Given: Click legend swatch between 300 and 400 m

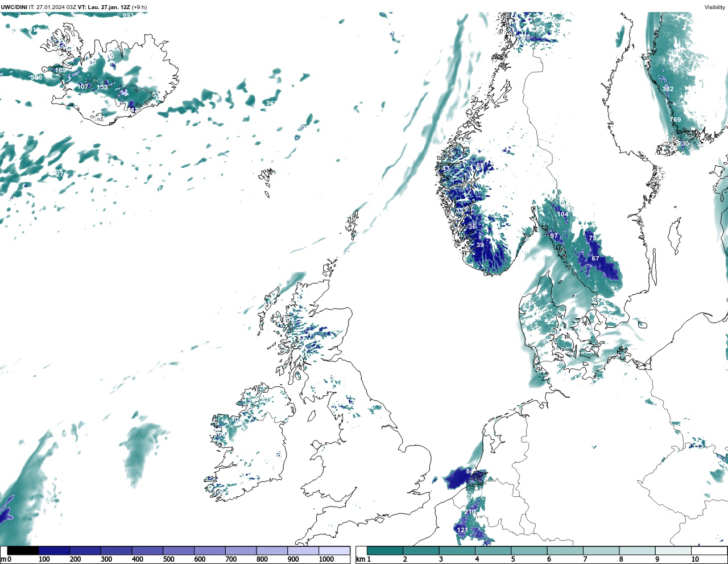Looking at the screenshot, I should tap(116, 551).
